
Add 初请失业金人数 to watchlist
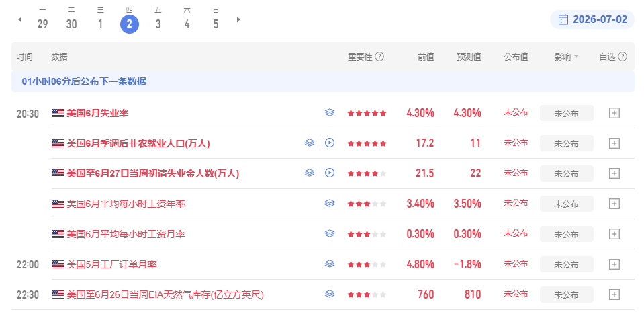click(614, 173)
